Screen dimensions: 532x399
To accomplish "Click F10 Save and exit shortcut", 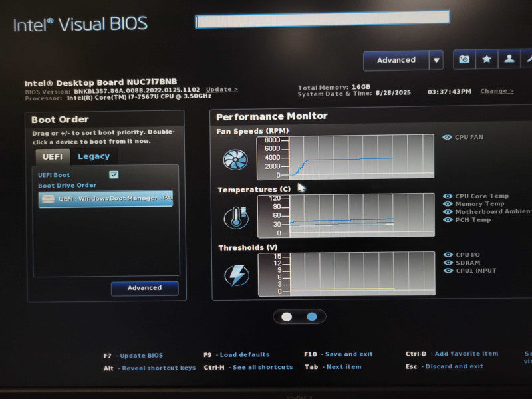I will (x=338, y=354).
